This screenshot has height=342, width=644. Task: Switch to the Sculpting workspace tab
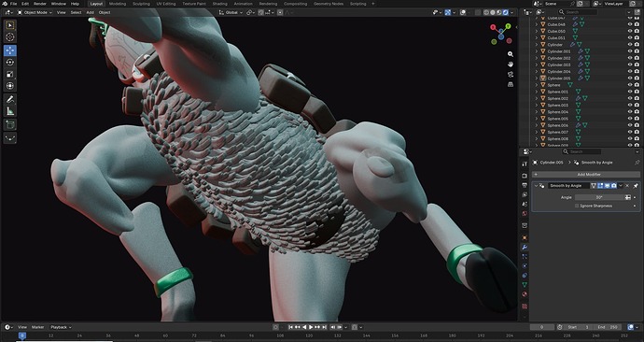tap(141, 4)
